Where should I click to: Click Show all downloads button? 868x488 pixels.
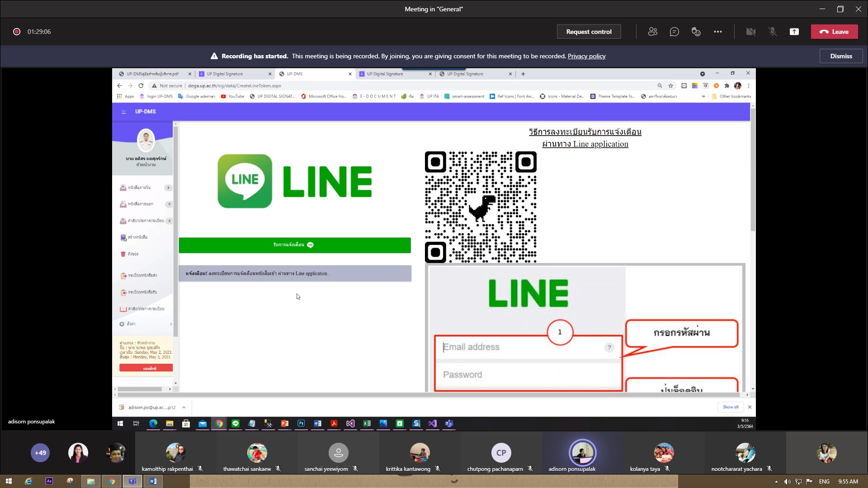point(730,407)
